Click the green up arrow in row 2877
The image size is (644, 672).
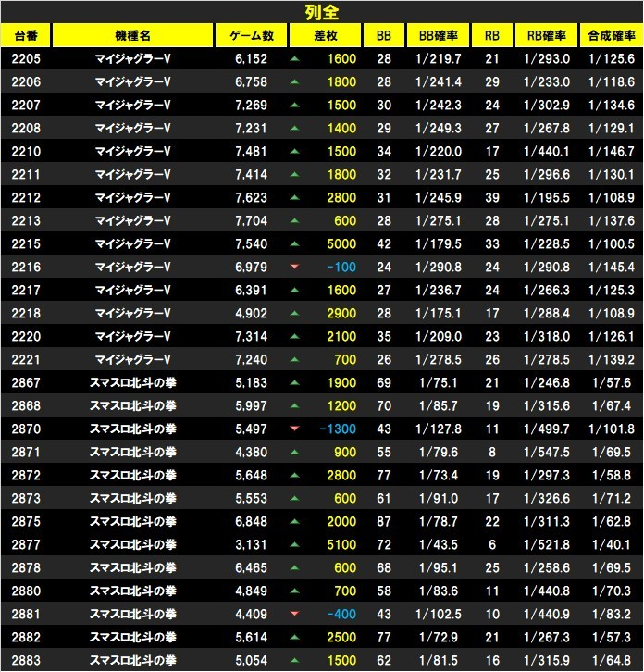tap(294, 544)
